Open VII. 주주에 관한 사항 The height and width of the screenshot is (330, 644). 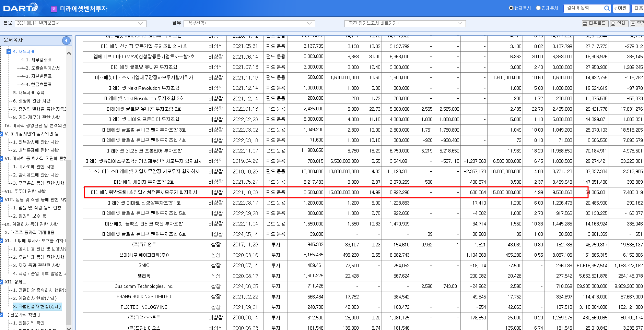(25, 192)
